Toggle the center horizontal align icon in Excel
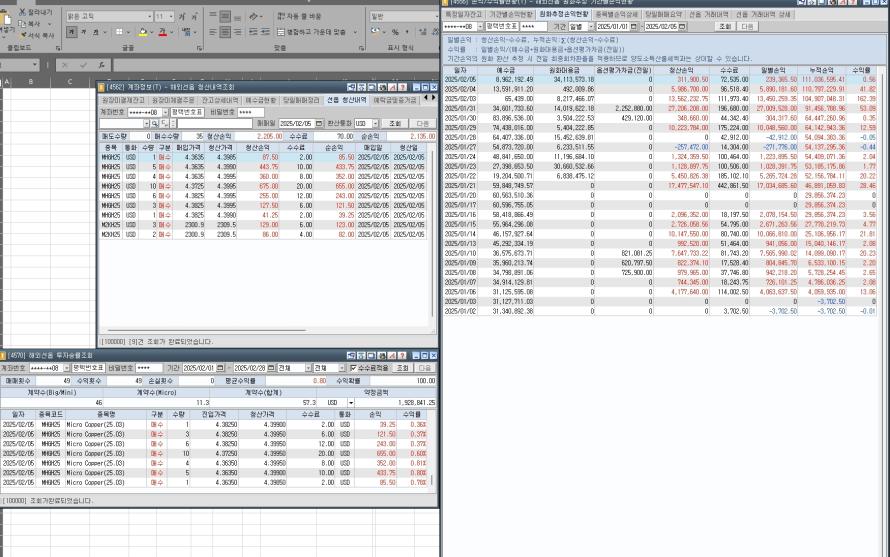The height and width of the screenshot is (557, 890). point(225,32)
